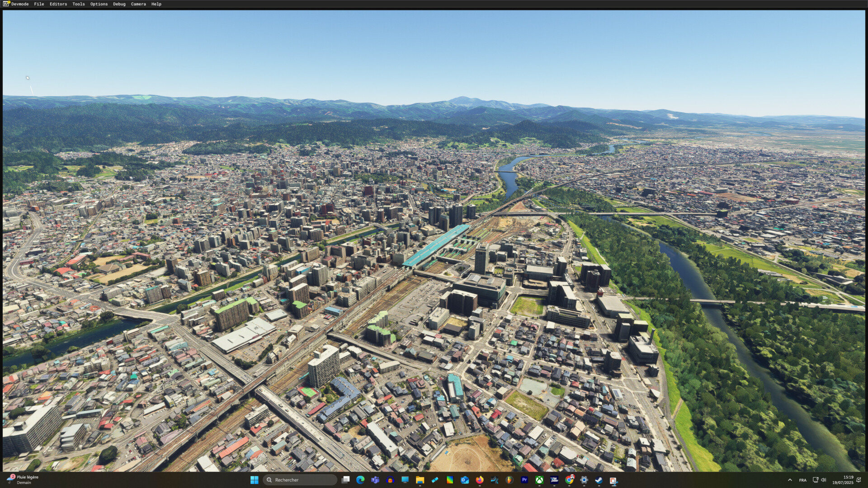Screen dimensions: 868x488
Task: Expand hidden system tray icons
Action: (790, 480)
